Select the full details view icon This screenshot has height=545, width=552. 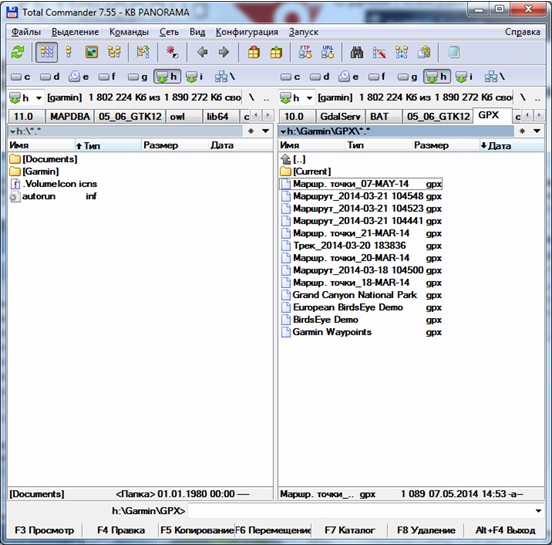[x=69, y=52]
